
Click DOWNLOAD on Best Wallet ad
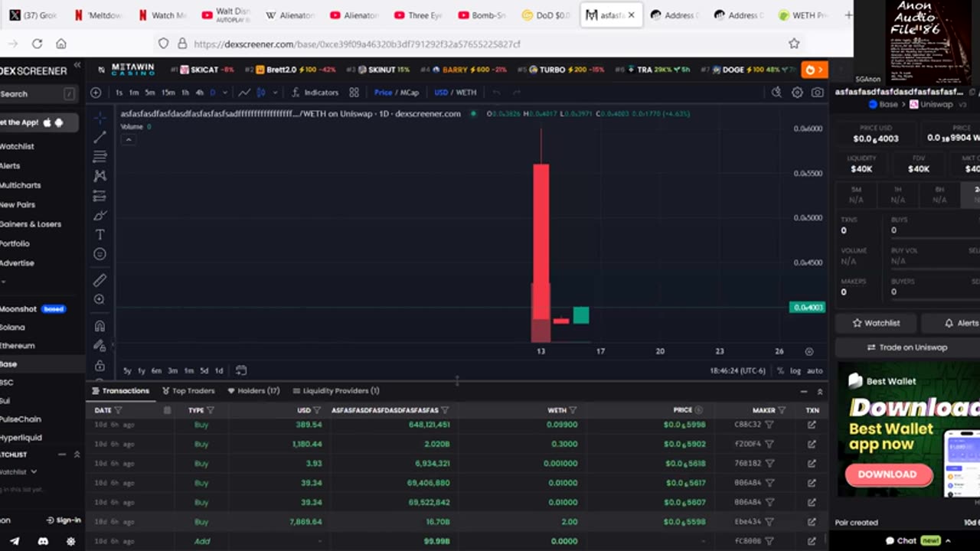887,474
